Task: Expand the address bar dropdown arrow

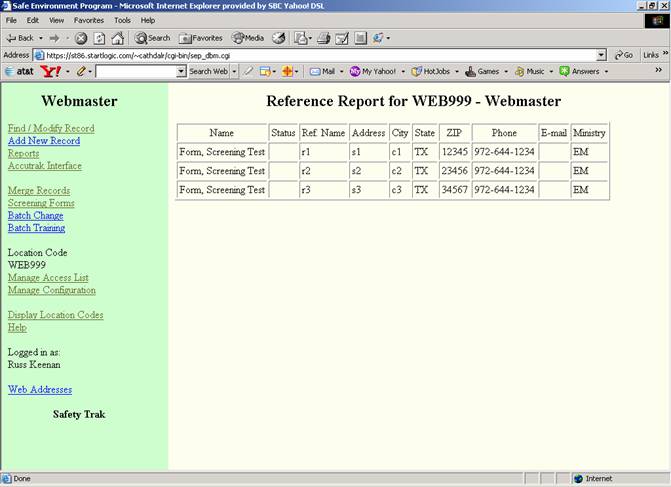Action: click(x=601, y=55)
